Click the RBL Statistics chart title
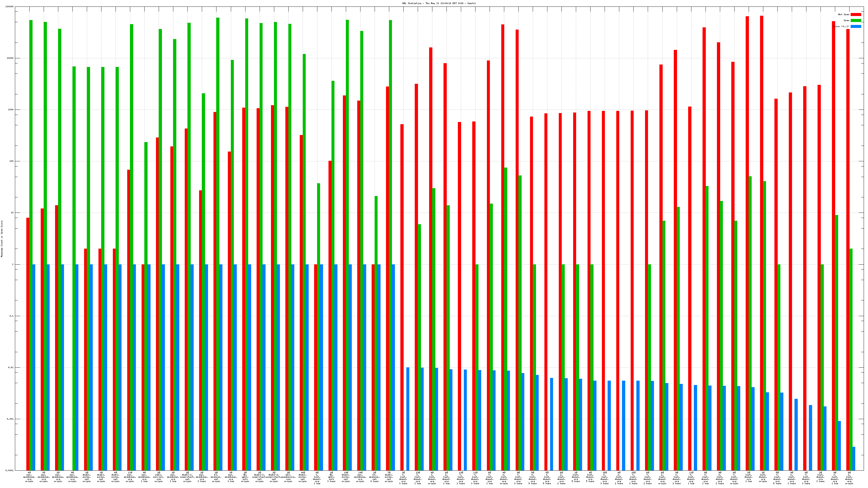The width and height of the screenshot is (868, 488). (439, 3)
